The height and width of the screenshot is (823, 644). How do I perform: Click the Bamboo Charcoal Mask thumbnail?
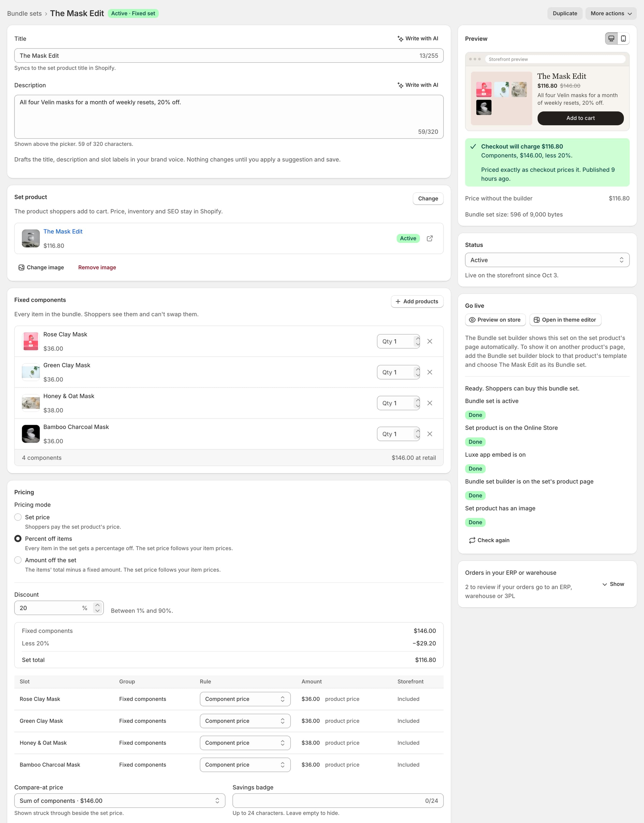[31, 434]
